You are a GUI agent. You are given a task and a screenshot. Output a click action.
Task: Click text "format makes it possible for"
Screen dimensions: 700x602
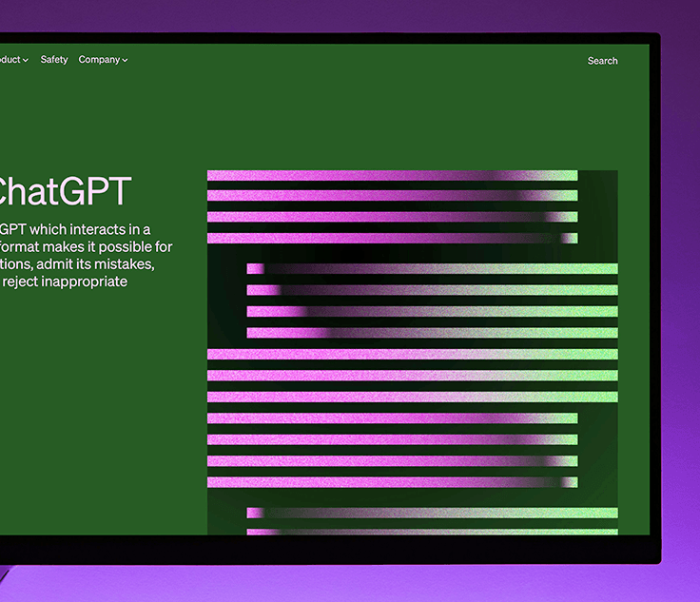point(86,246)
